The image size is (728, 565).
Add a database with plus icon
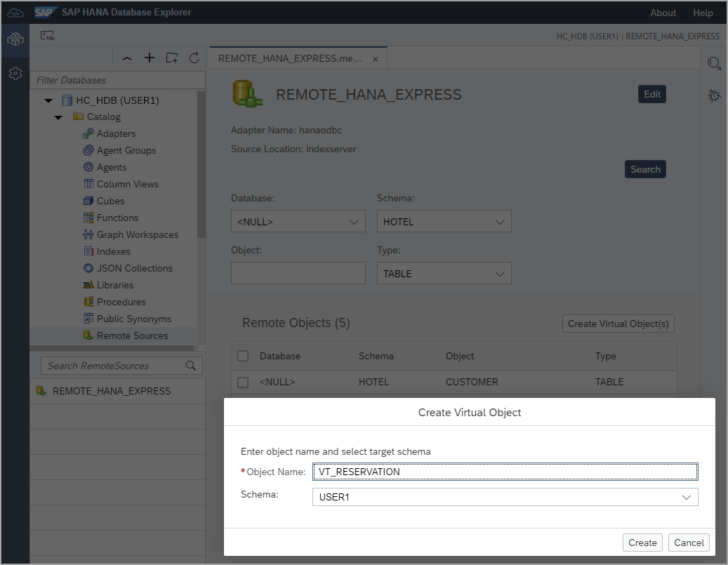(150, 58)
